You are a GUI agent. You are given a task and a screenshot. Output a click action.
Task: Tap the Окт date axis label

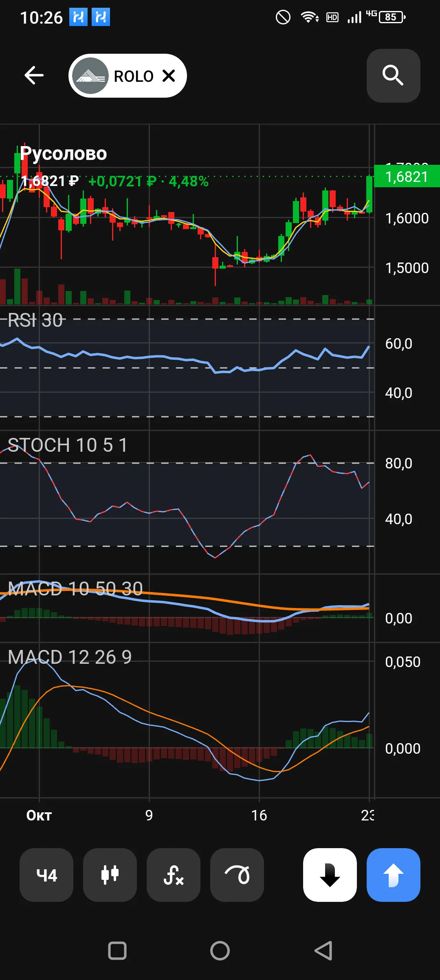[x=39, y=816]
